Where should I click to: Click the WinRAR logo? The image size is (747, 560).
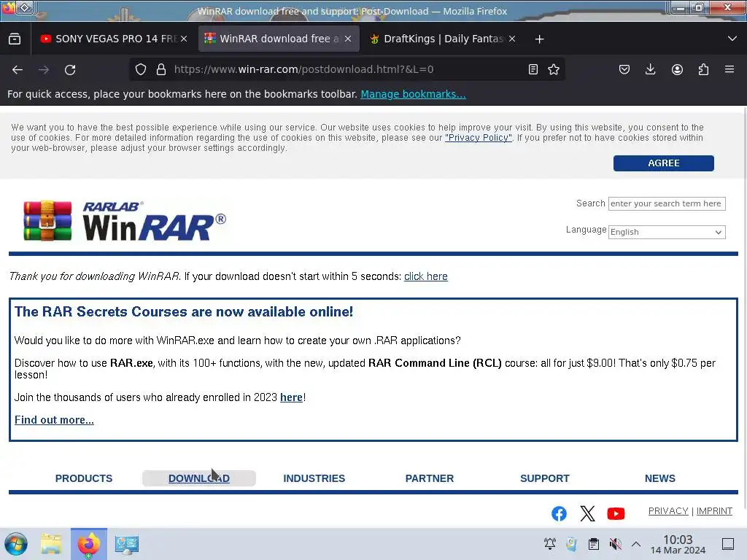[x=125, y=221]
